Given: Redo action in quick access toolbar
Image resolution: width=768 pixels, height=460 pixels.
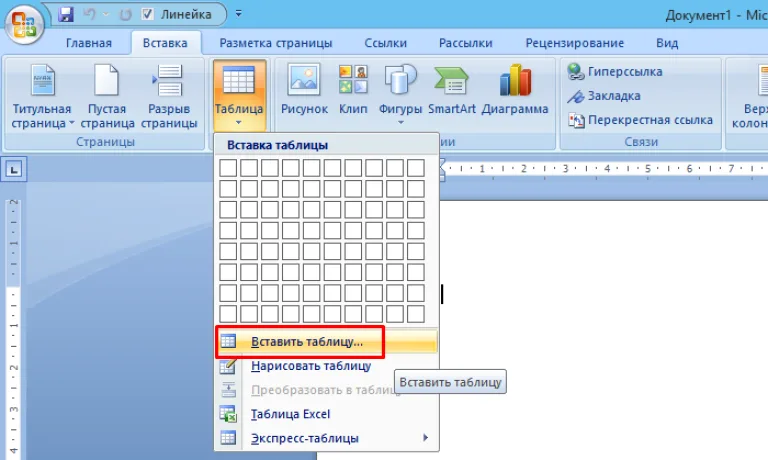Looking at the screenshot, I should 125,15.
